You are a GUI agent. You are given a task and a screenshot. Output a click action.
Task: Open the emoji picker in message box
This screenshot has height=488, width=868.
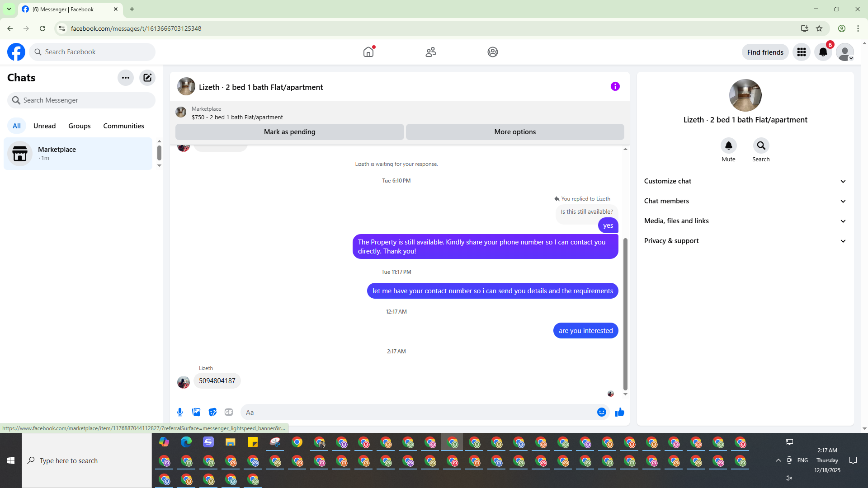click(601, 412)
